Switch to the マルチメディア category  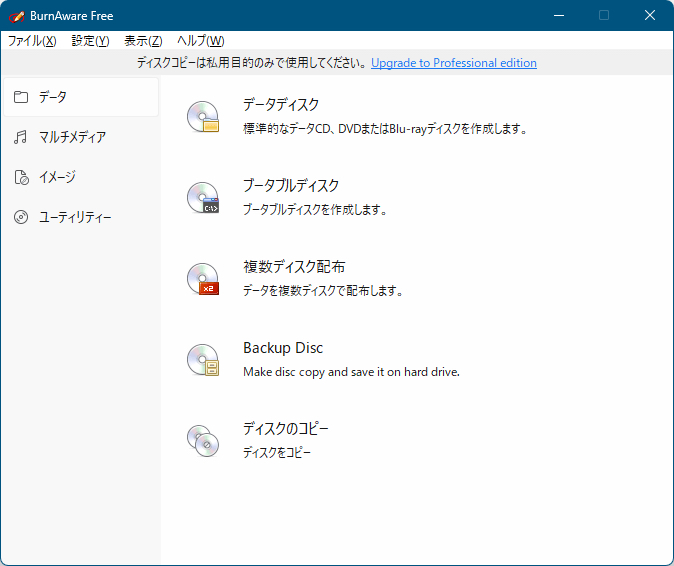pos(81,137)
